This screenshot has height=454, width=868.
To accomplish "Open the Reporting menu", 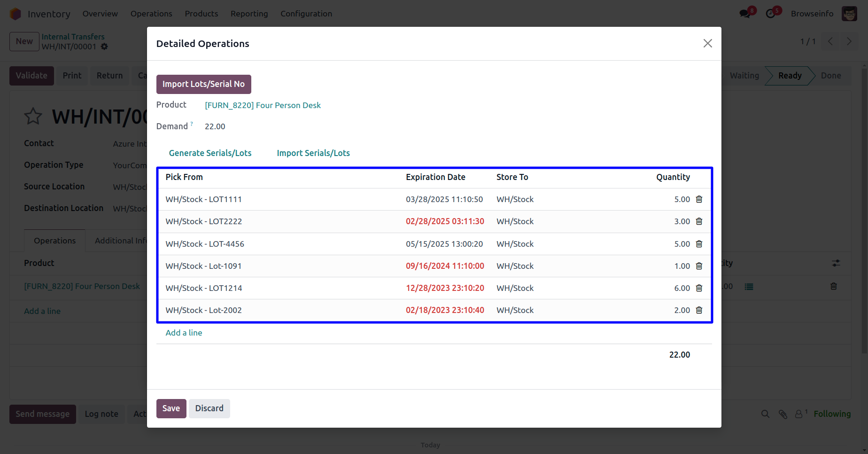I will (x=249, y=14).
